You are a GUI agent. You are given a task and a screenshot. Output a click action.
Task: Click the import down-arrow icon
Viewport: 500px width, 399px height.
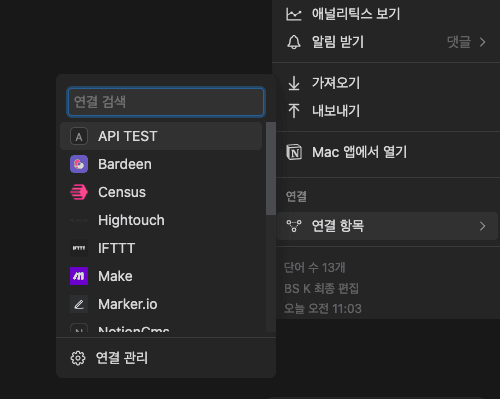pos(294,83)
